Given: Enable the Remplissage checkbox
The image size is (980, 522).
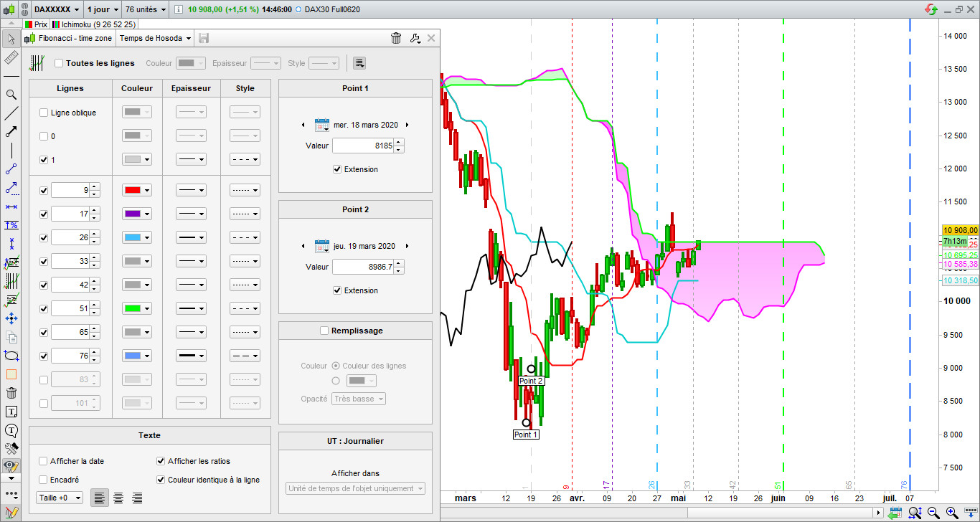Looking at the screenshot, I should coord(324,331).
